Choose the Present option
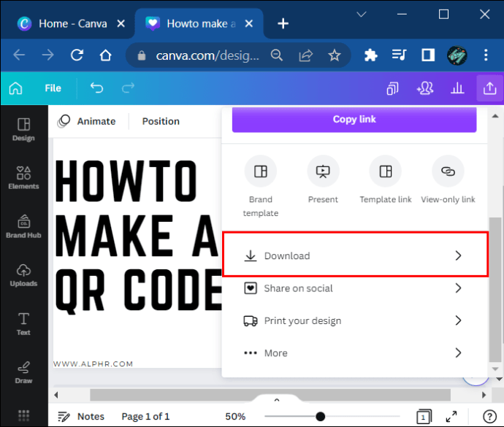Screen dimensions: 504x427 323,180
